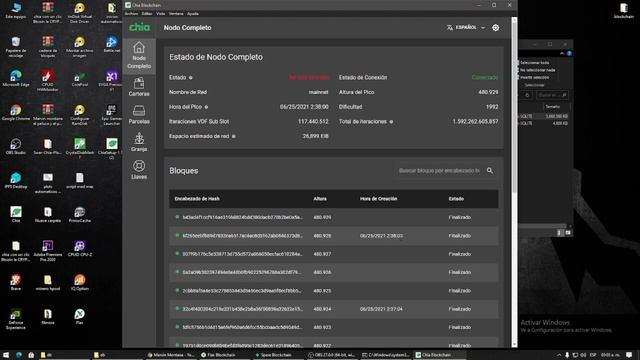Screen dimensions: 640x360
Task: Click taskbar microphone tray icon
Action: click(567, 355)
